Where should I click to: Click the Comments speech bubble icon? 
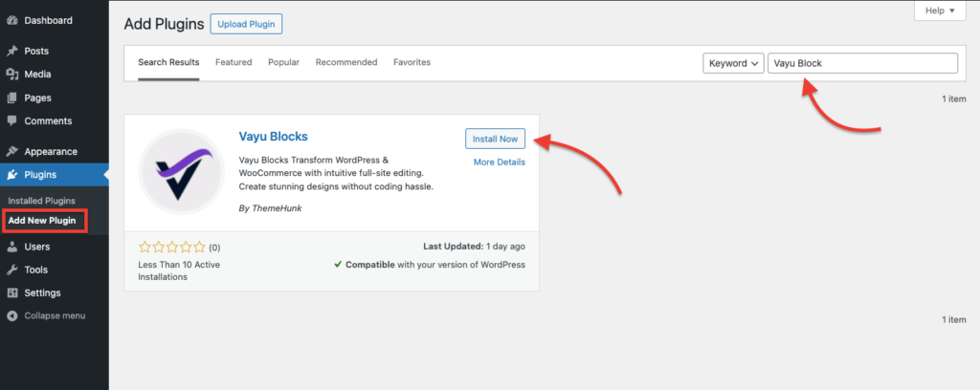click(11, 121)
